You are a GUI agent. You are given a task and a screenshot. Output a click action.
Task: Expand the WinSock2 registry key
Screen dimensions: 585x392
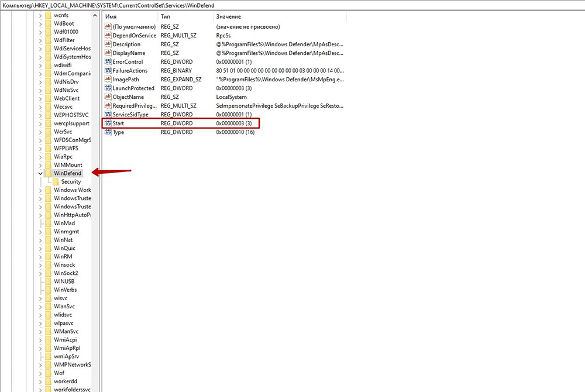click(x=40, y=273)
